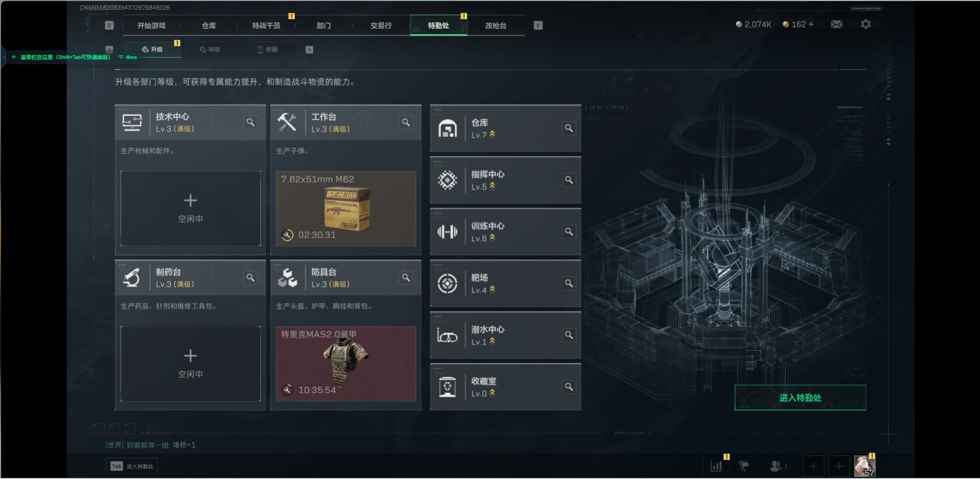Click the 靶场 target icon
This screenshot has height=479, width=980.
447,283
